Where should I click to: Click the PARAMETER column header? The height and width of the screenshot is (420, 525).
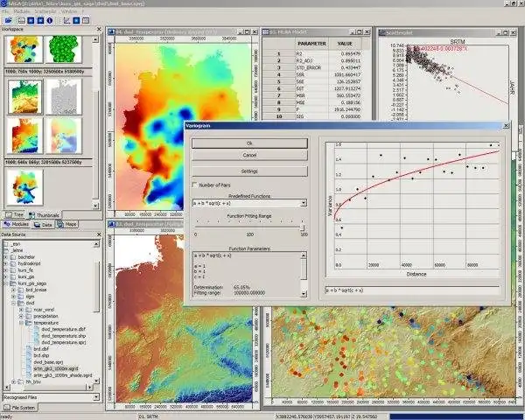point(311,44)
